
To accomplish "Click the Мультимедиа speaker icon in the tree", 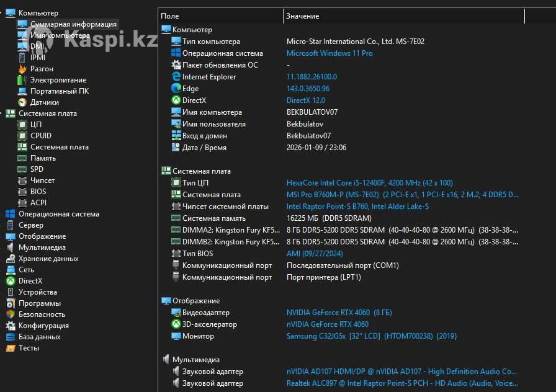I will (x=11, y=247).
